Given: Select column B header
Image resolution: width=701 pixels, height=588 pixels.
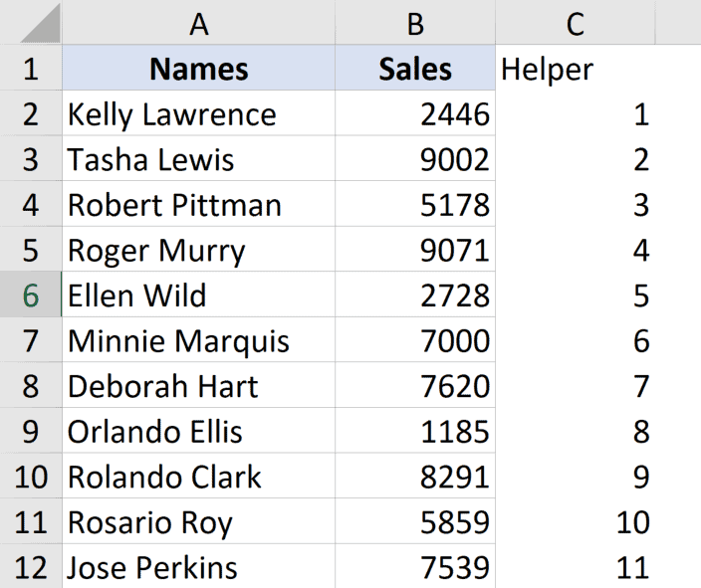Looking at the screenshot, I should pos(415,24).
